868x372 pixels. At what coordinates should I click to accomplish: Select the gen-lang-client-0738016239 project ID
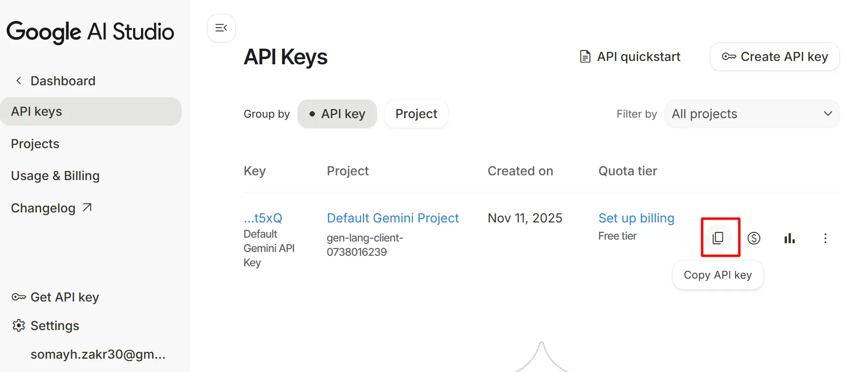[365, 245]
